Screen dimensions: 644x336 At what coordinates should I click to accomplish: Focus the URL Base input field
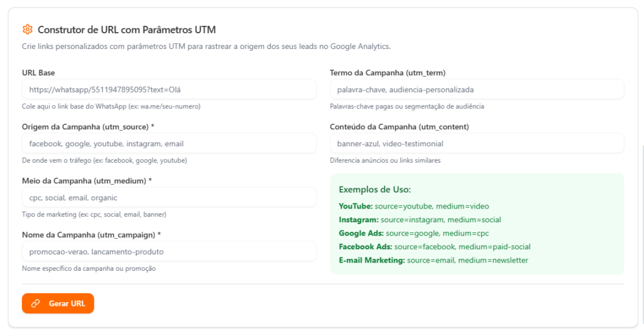(x=169, y=90)
